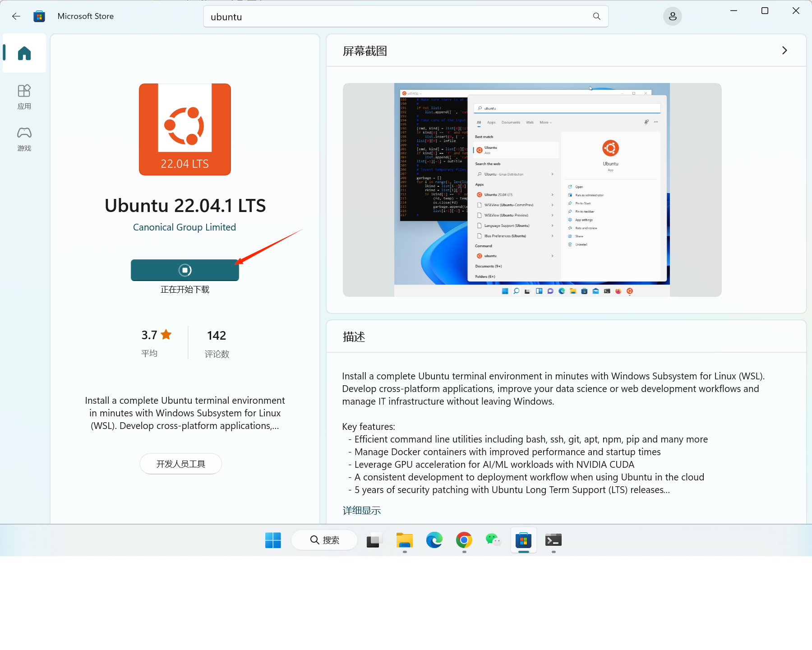Viewport: 812px width, 650px height.
Task: Open the Home section in the sidebar
Action: point(24,53)
